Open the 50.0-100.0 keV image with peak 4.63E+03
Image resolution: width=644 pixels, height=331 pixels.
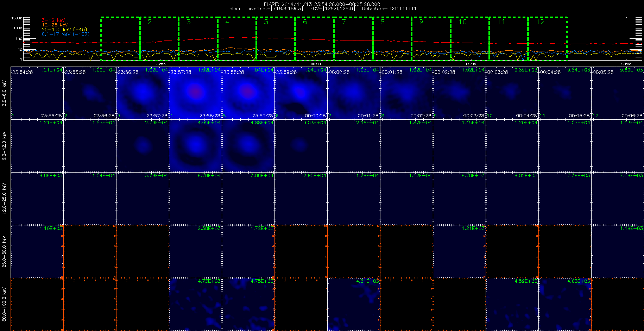click(565, 304)
